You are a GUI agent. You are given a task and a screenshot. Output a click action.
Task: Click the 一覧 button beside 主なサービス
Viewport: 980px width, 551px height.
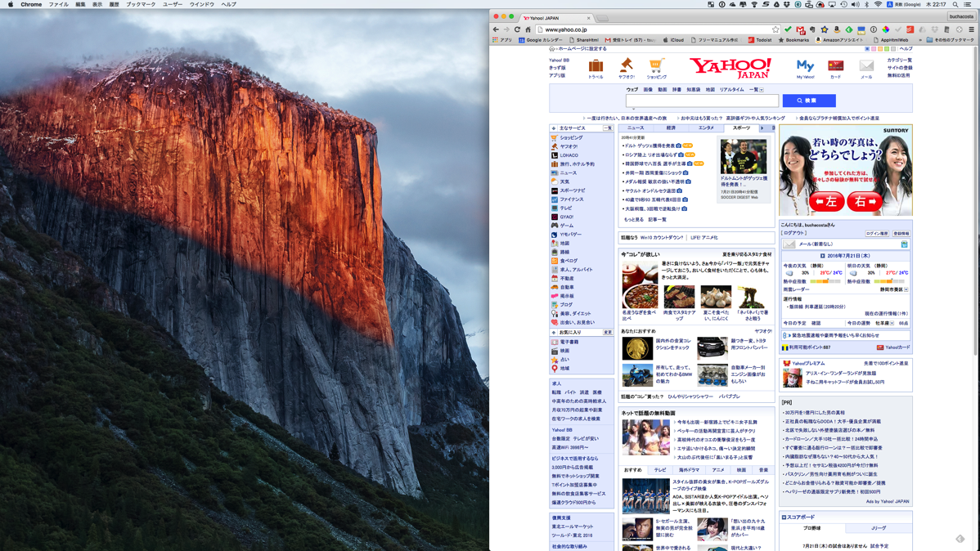pos(607,128)
